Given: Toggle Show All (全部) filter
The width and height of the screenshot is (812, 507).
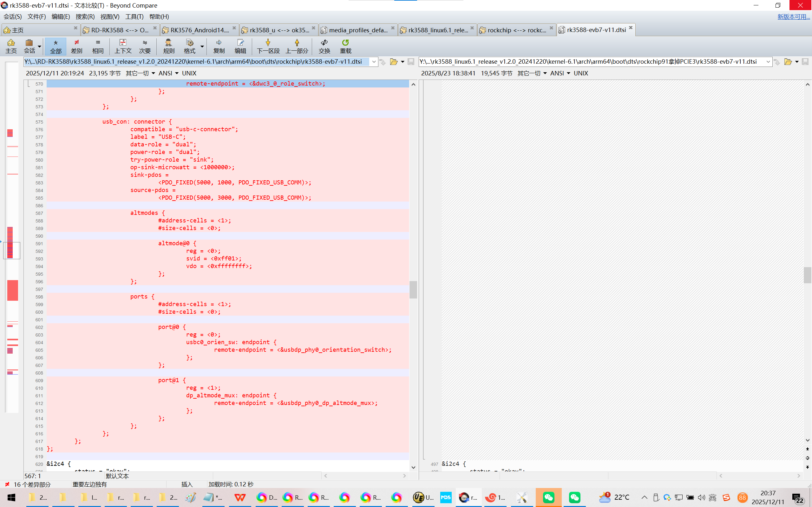Looking at the screenshot, I should [56, 46].
